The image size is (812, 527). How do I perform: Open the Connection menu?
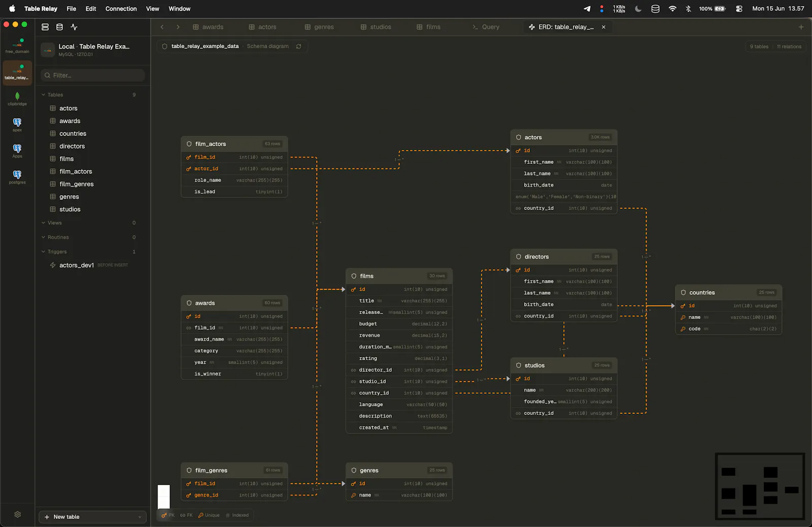tap(121, 9)
